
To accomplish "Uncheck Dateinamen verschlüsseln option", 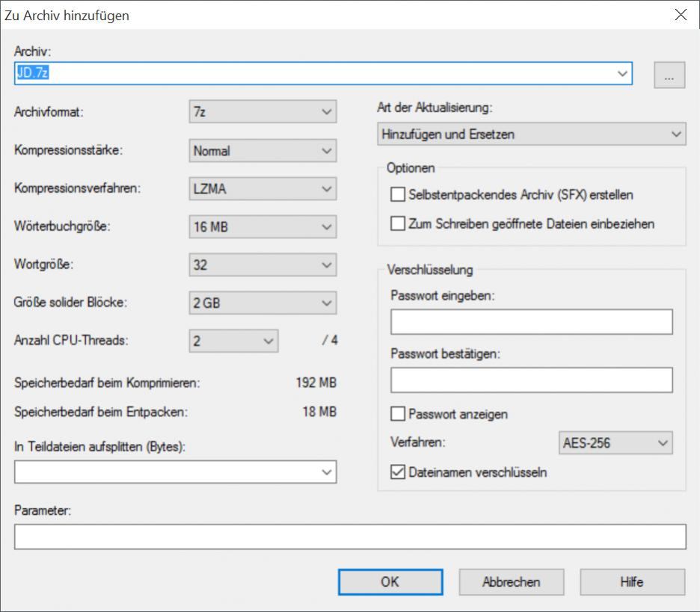I will (397, 472).
